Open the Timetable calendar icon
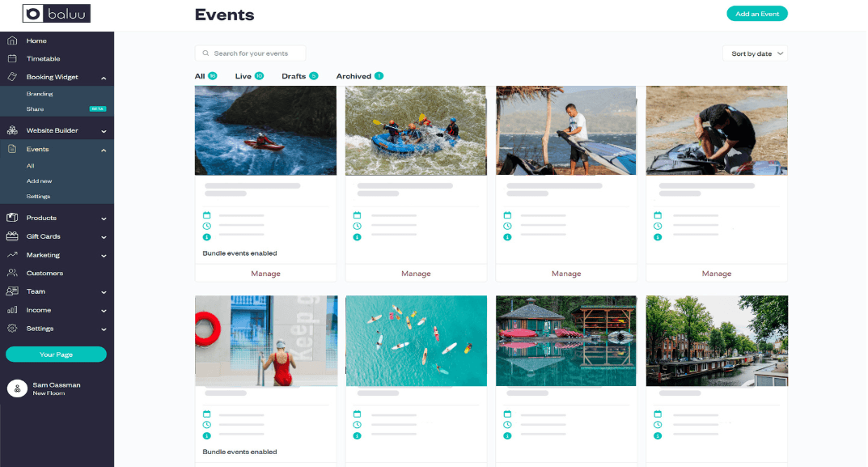Viewport: 868px width, 467px height. pyautogui.click(x=12, y=59)
